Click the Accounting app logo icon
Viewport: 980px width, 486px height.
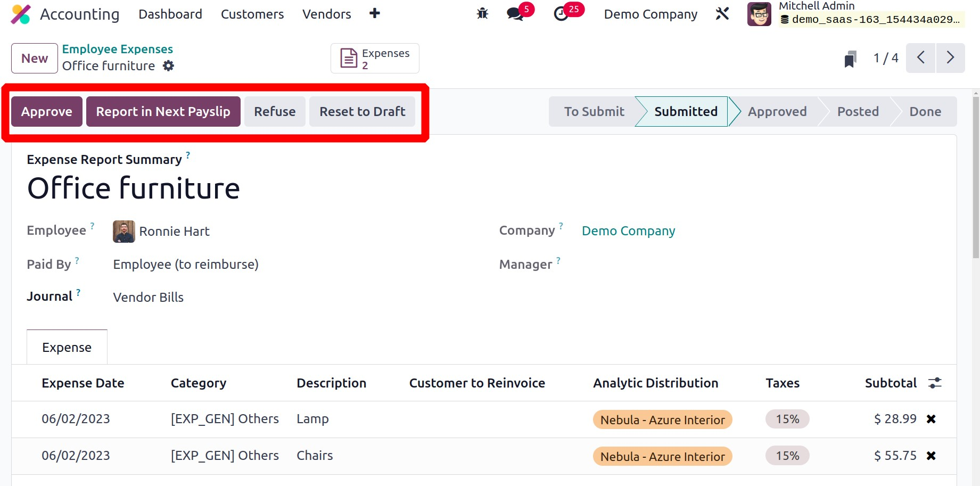(21, 14)
